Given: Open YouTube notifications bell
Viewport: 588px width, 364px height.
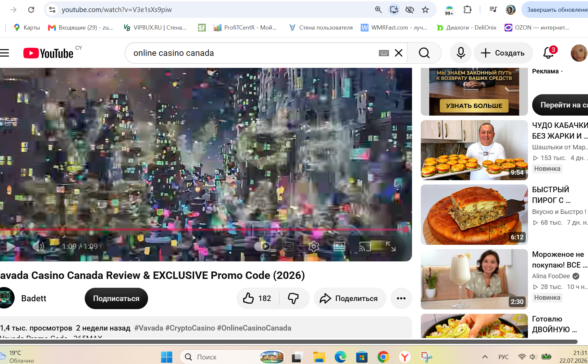Looking at the screenshot, I should tap(549, 53).
